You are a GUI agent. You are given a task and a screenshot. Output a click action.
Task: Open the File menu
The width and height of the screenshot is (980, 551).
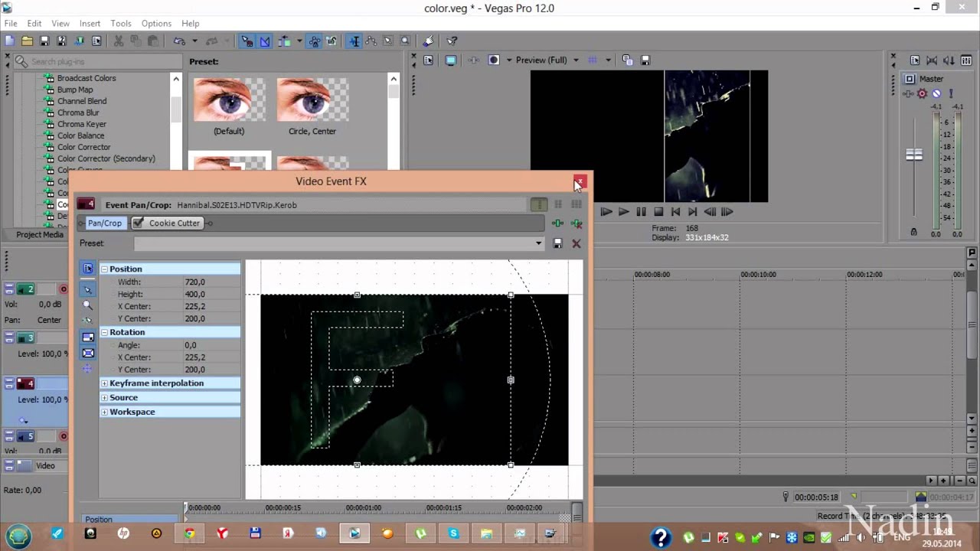point(11,24)
